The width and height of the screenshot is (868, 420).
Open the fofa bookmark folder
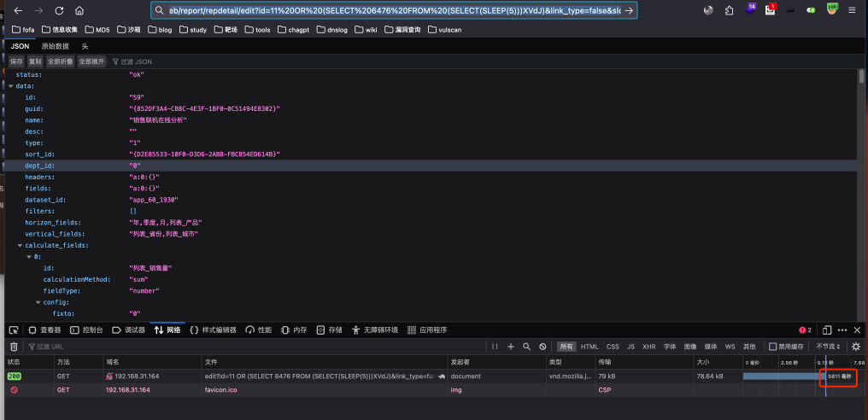point(23,30)
